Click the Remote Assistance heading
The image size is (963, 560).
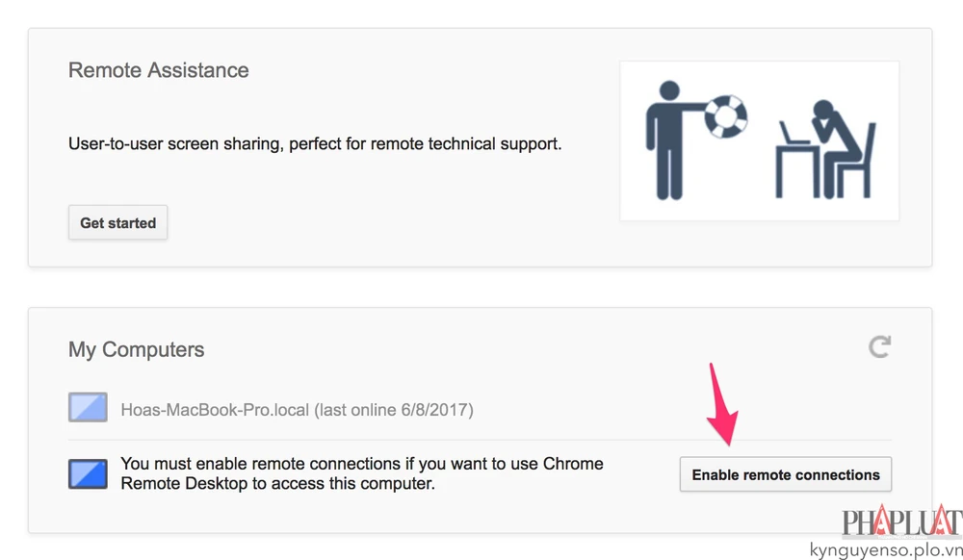coord(159,70)
